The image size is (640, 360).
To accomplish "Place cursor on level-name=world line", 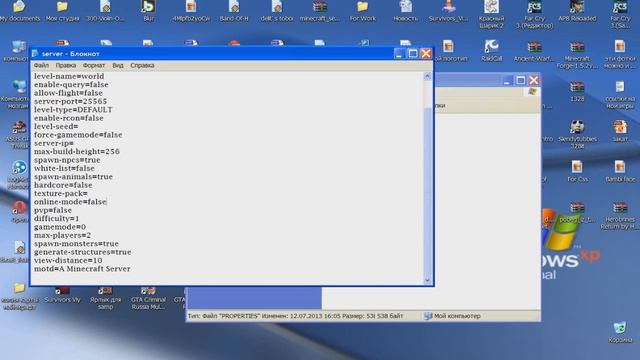I will coord(69,76).
